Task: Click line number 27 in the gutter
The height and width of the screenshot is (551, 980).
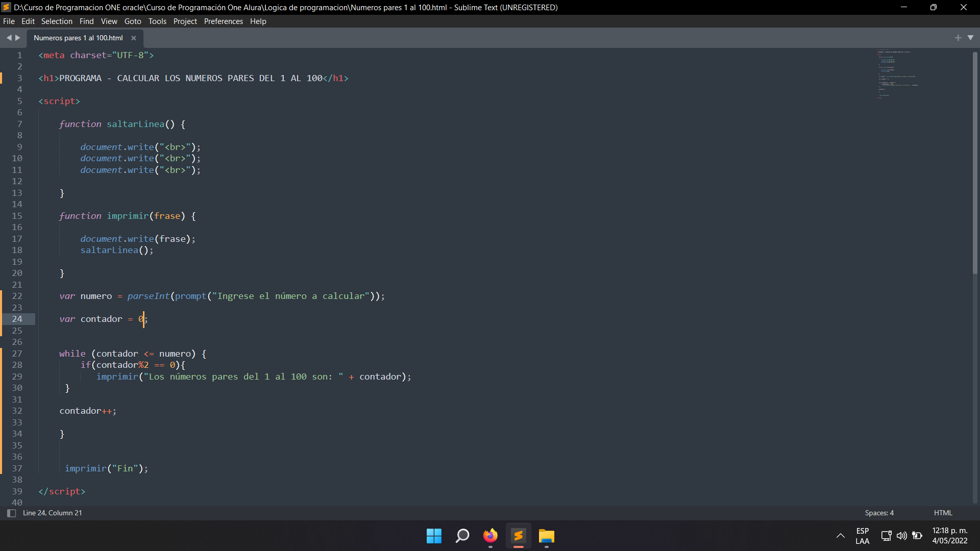Action: [17, 354]
